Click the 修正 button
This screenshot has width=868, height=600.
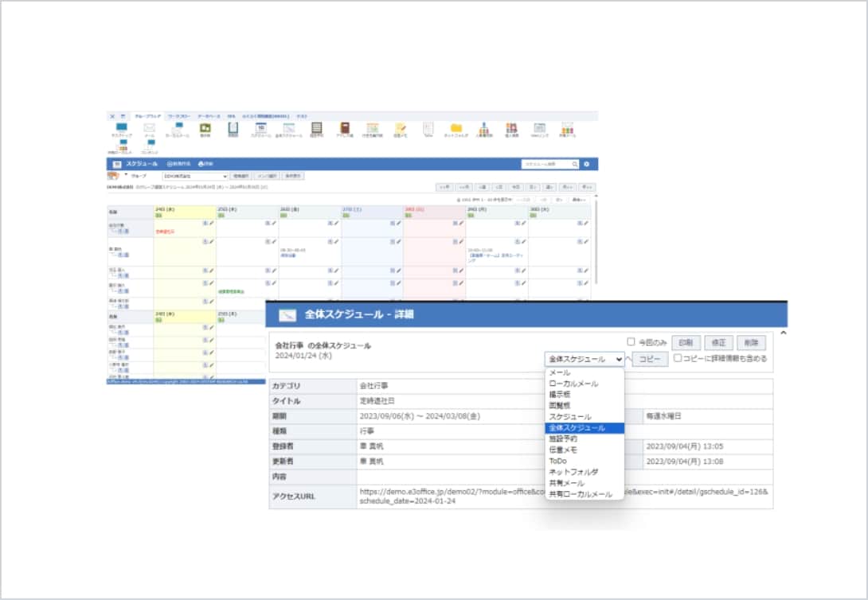coord(718,343)
